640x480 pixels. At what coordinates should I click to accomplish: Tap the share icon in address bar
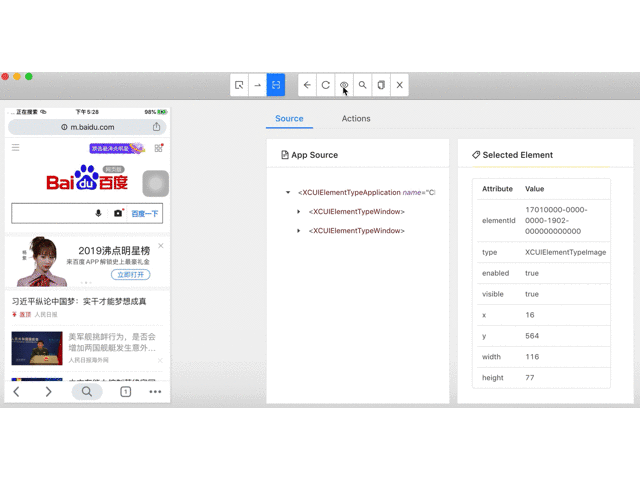coord(156,127)
